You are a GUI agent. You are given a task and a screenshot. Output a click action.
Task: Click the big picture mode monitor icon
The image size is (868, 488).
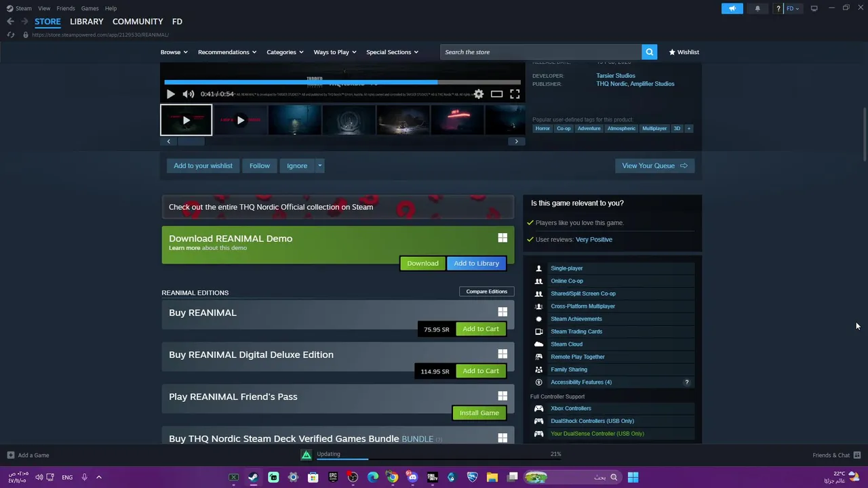click(x=814, y=8)
